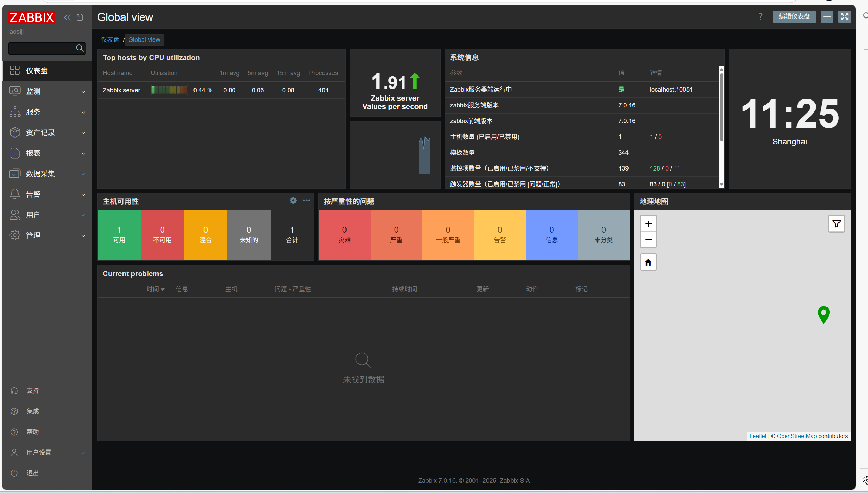Screen dimensions: 868x493
Task: Click the CPU utilization bar gauge
Action: tap(169, 90)
